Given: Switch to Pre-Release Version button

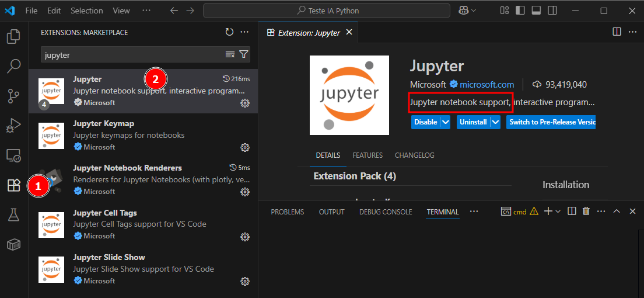Looking at the screenshot, I should [551, 122].
